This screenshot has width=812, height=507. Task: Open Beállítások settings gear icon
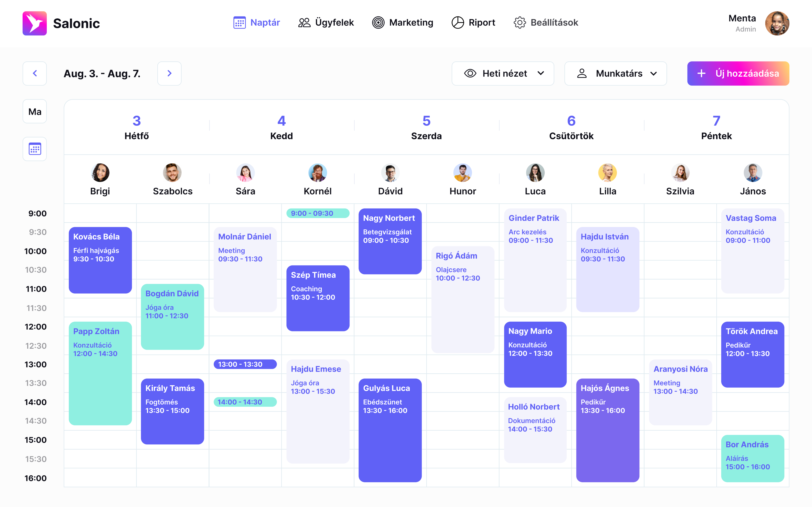[520, 22]
